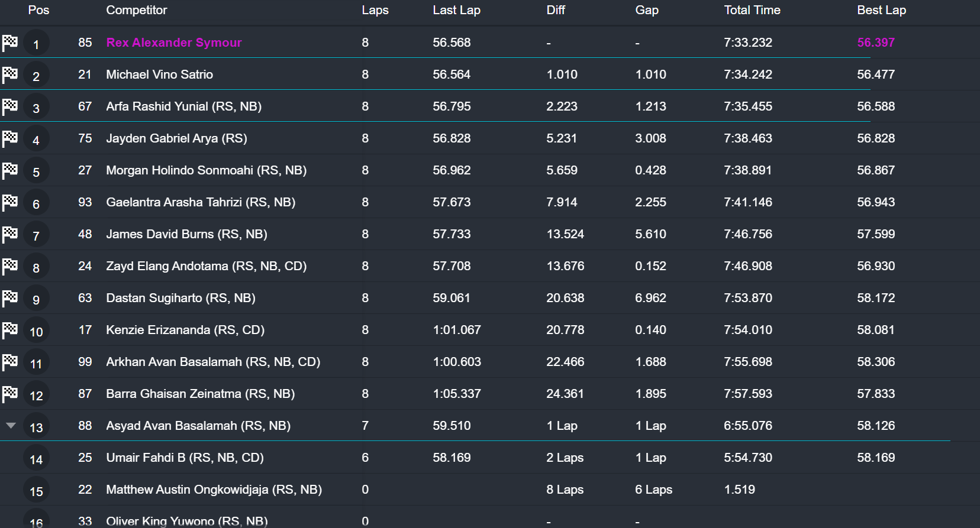Click the finish flag on Kenzie Erizananda's row
Viewport: 980px width, 528px height.
tap(10, 330)
